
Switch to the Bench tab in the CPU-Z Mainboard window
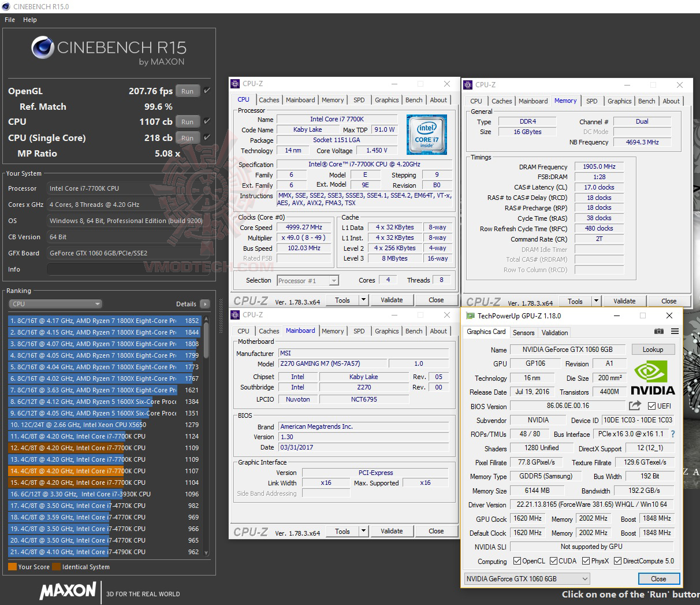coord(414,331)
